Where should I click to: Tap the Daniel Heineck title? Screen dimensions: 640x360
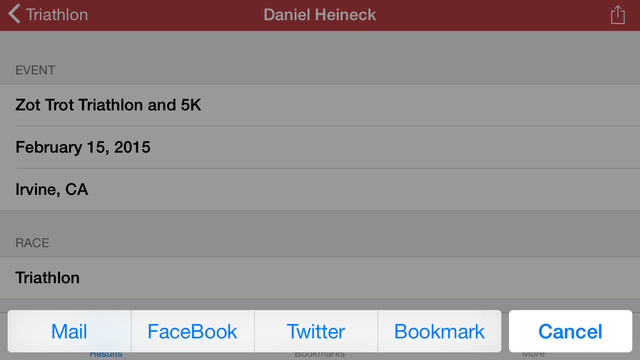320,15
